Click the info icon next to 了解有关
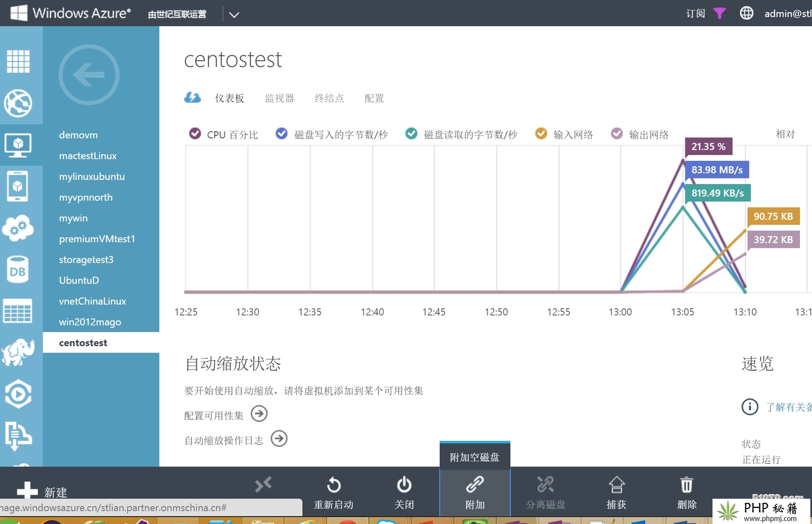Viewport: 812px width, 524px height. pos(750,407)
